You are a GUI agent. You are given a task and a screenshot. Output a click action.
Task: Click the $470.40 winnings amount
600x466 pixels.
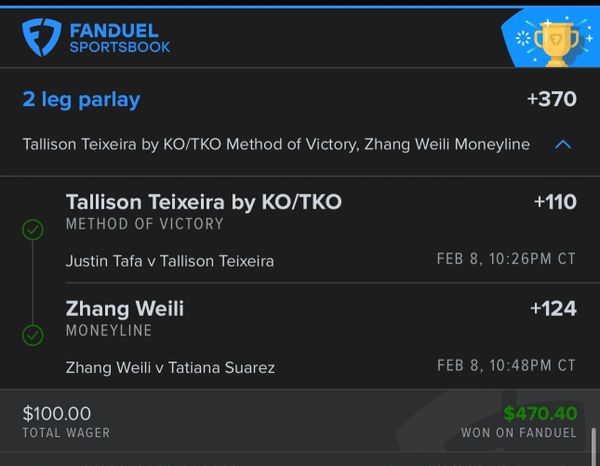[540, 413]
